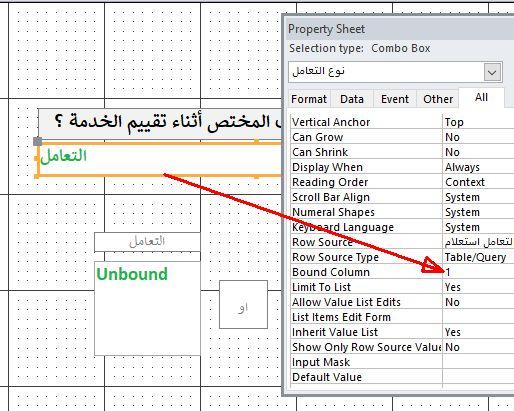This screenshot has height=411, width=514.
Task: Switch to the Format tab
Action: click(x=309, y=99)
